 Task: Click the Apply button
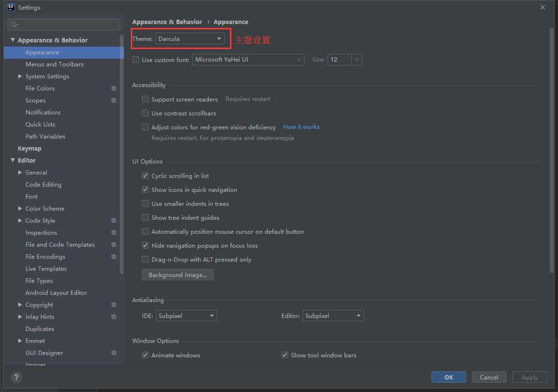(530, 378)
